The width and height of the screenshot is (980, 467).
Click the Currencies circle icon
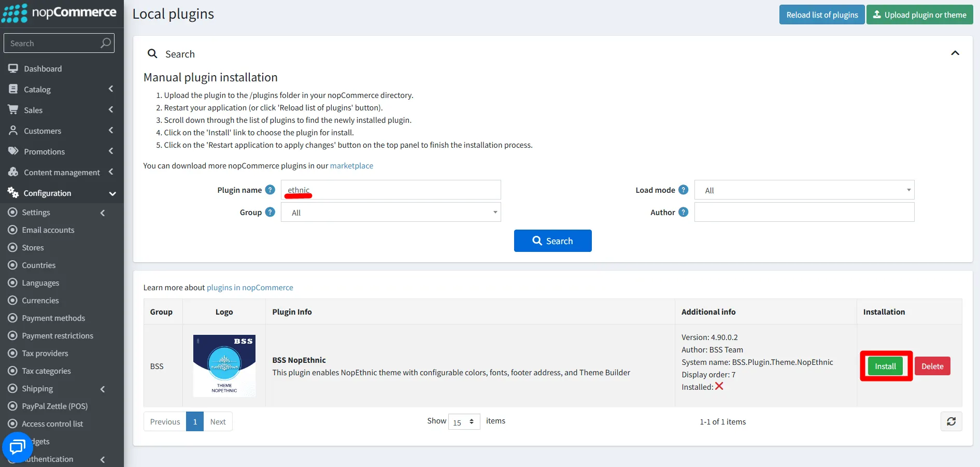(13, 300)
